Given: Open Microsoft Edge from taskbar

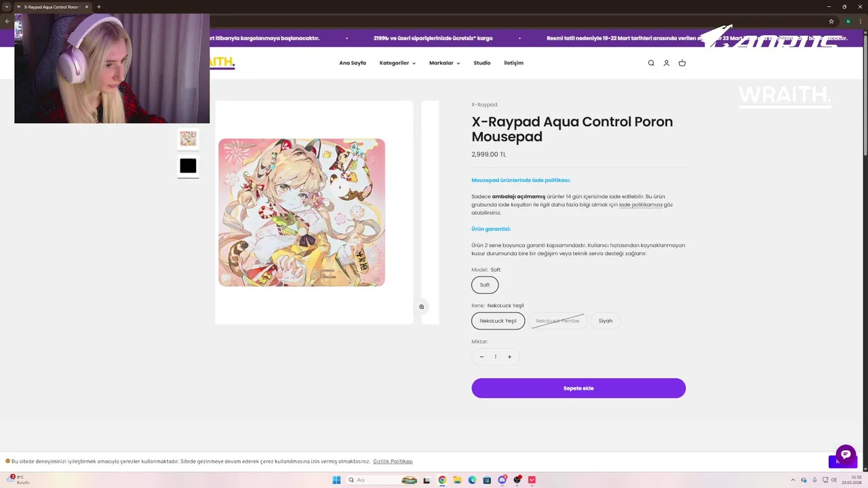Looking at the screenshot, I should tap(472, 480).
